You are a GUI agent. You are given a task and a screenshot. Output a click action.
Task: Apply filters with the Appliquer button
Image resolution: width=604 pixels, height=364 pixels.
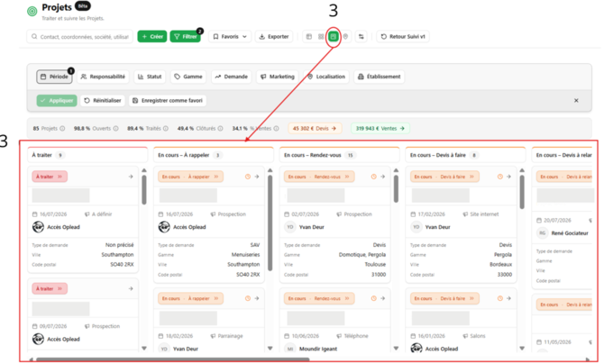click(x=57, y=101)
